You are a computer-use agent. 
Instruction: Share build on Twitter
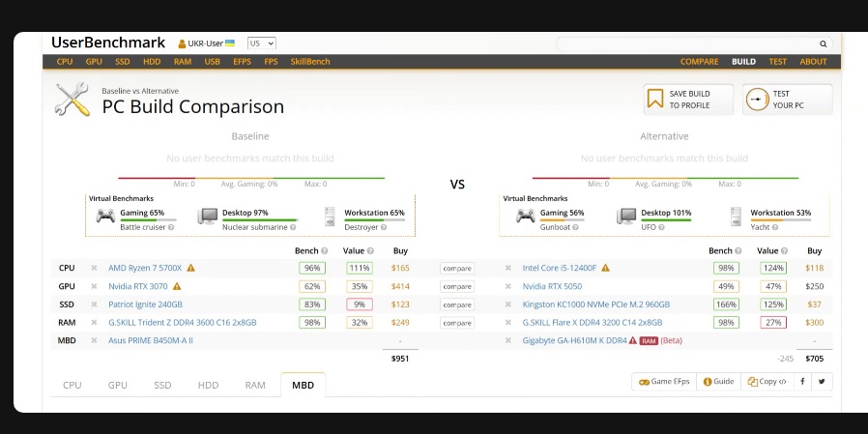822,382
